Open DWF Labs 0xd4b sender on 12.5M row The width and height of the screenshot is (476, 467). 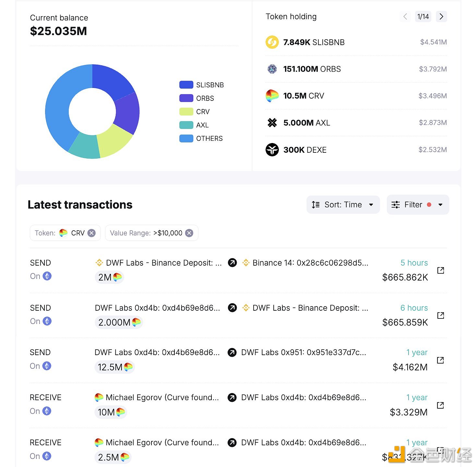[157, 352]
